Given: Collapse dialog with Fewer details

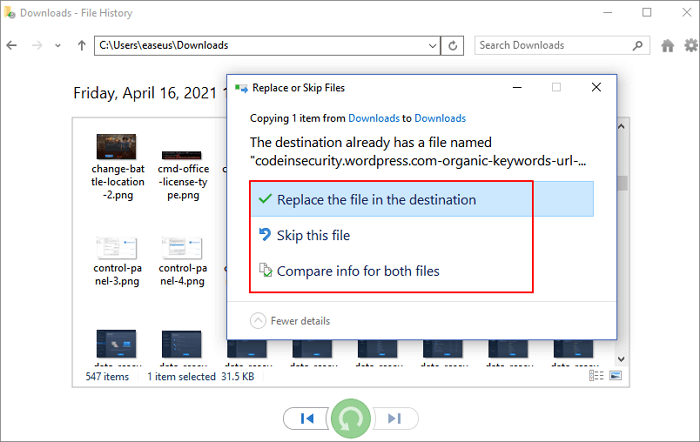Looking at the screenshot, I should tap(290, 321).
